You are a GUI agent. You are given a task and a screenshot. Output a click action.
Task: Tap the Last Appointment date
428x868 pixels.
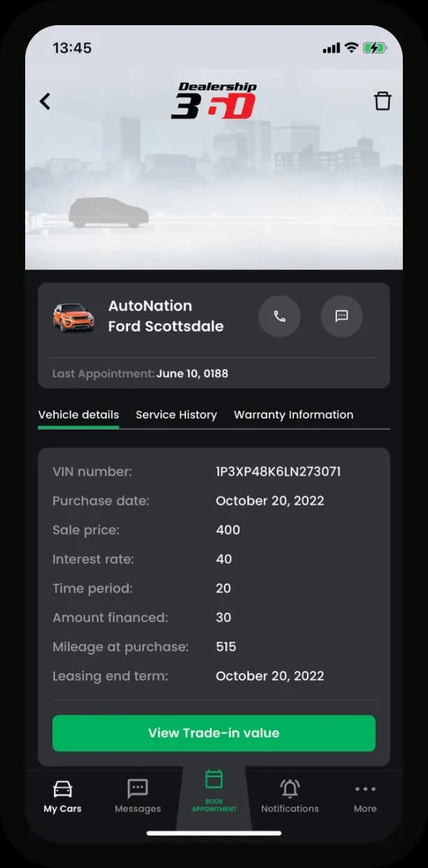coord(192,374)
